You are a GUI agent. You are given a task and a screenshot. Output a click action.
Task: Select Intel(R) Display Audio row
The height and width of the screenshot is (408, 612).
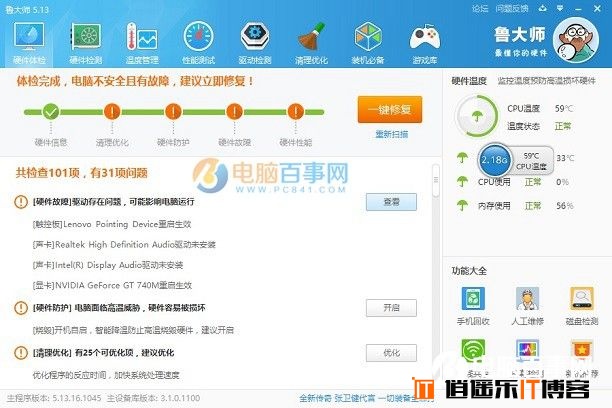tap(108, 265)
